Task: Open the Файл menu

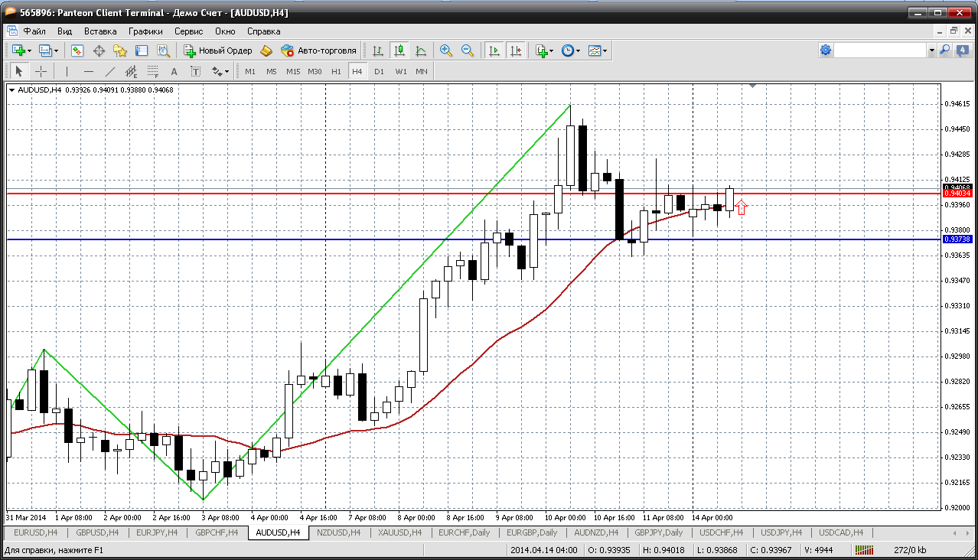Action: tap(34, 31)
